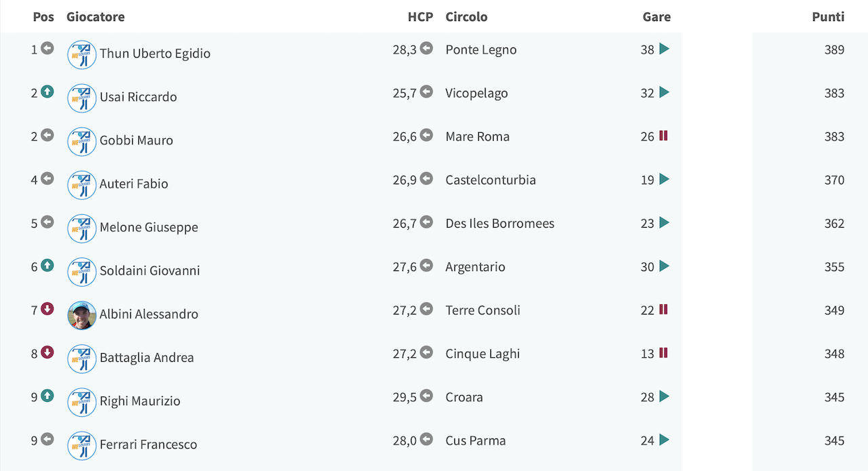Click the golfer avatar icon for Melone Giuseppe

pyautogui.click(x=82, y=228)
